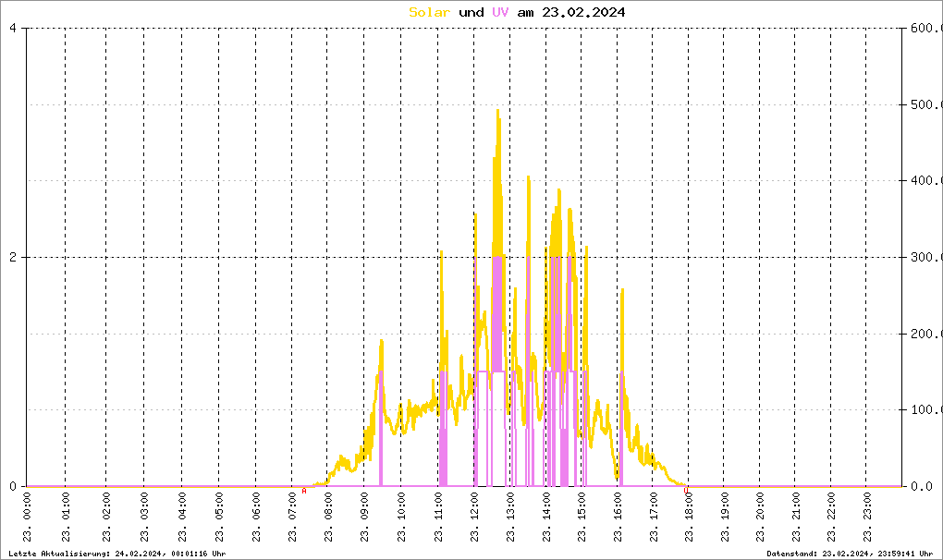The height and width of the screenshot is (560, 943).
Task: Click the time axis label '23. 02:00'
Action: point(106,517)
